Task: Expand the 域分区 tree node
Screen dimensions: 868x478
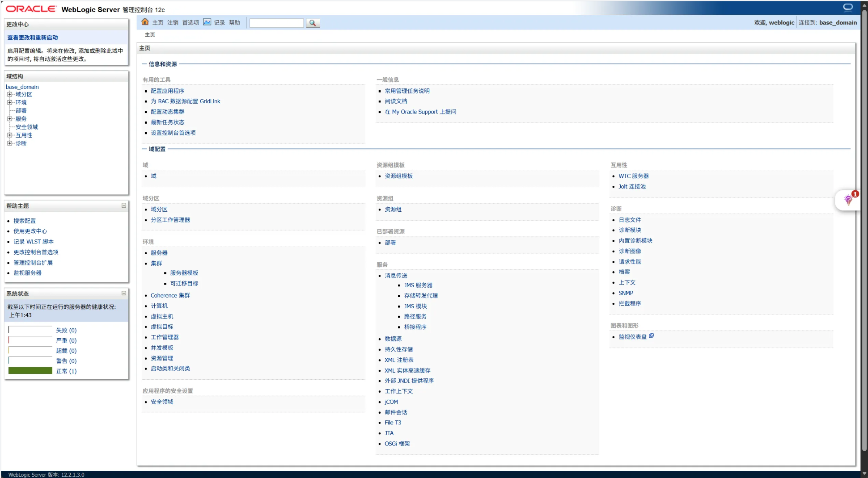Action: (9, 94)
